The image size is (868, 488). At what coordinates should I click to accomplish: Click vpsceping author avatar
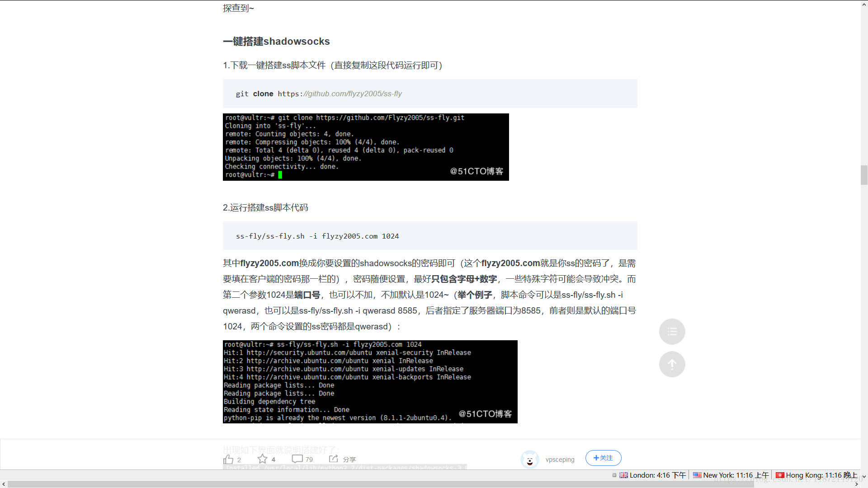pyautogui.click(x=529, y=459)
